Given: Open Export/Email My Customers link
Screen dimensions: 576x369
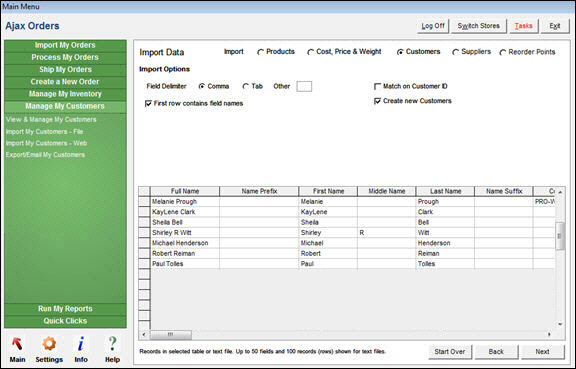Looking at the screenshot, I should point(45,155).
